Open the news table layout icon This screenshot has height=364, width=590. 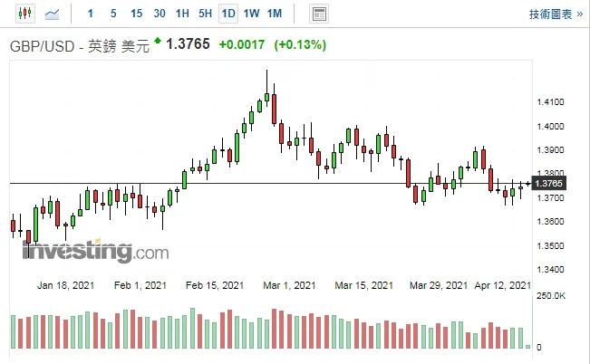(x=319, y=14)
